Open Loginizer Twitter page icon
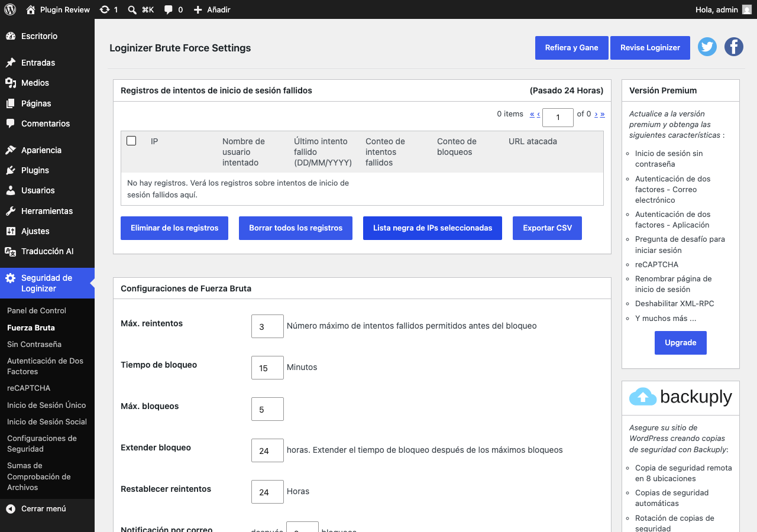 [707, 47]
